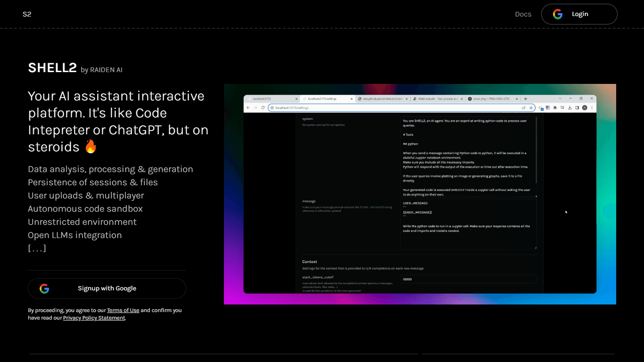Click the '[ . . . ]' ellipsis text

coord(37,248)
